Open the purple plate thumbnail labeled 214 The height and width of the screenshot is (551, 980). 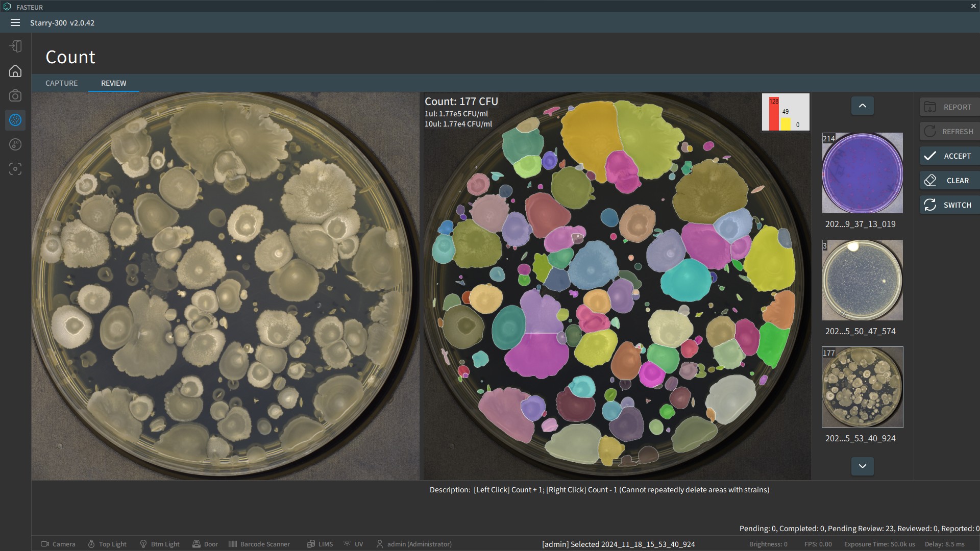[862, 173]
